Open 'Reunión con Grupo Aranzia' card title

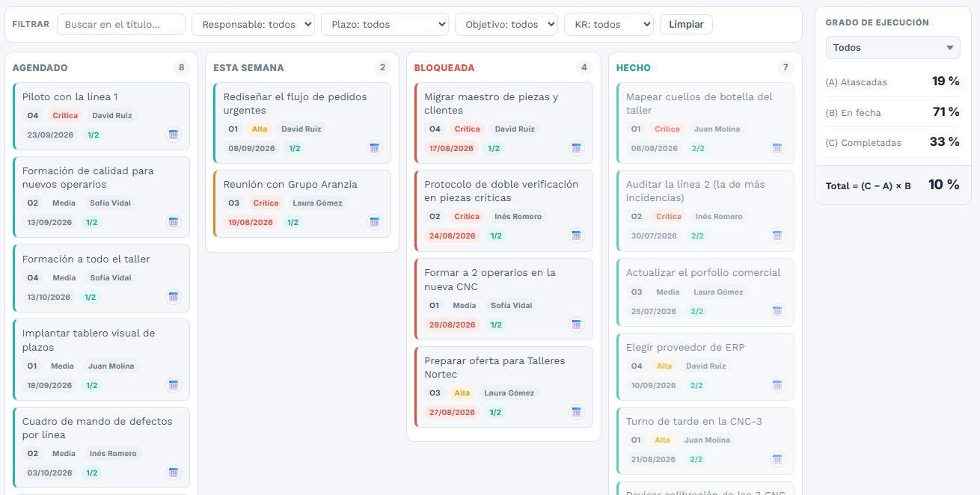pos(290,184)
